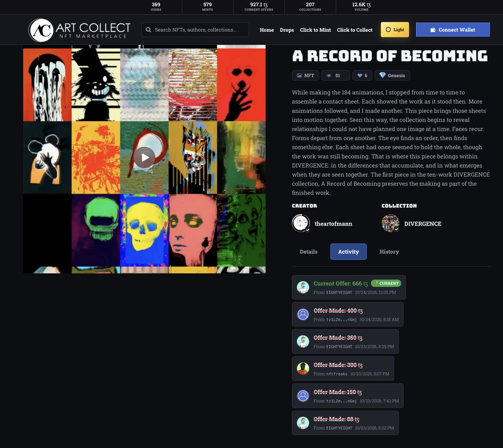503x448 pixels.
Task: Click the 207 Collections stat
Action: (x=310, y=7)
